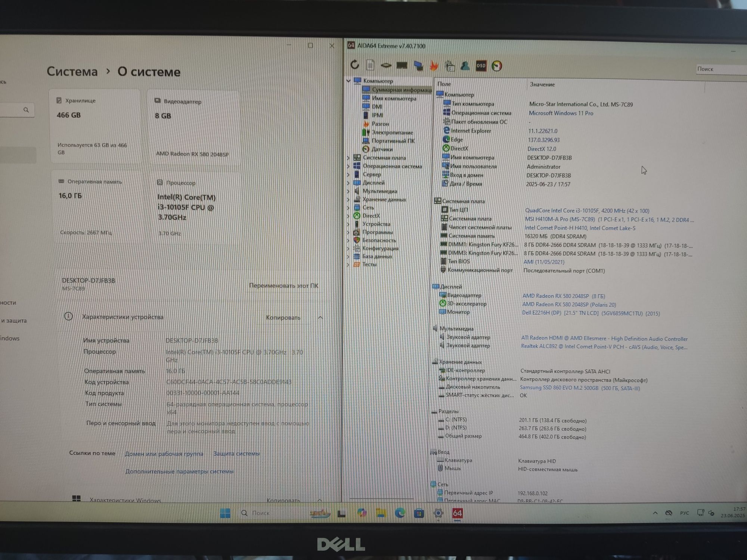The width and height of the screenshot is (747, 560).
Task: Expand the Хранение данных tree node
Action: pos(348,199)
